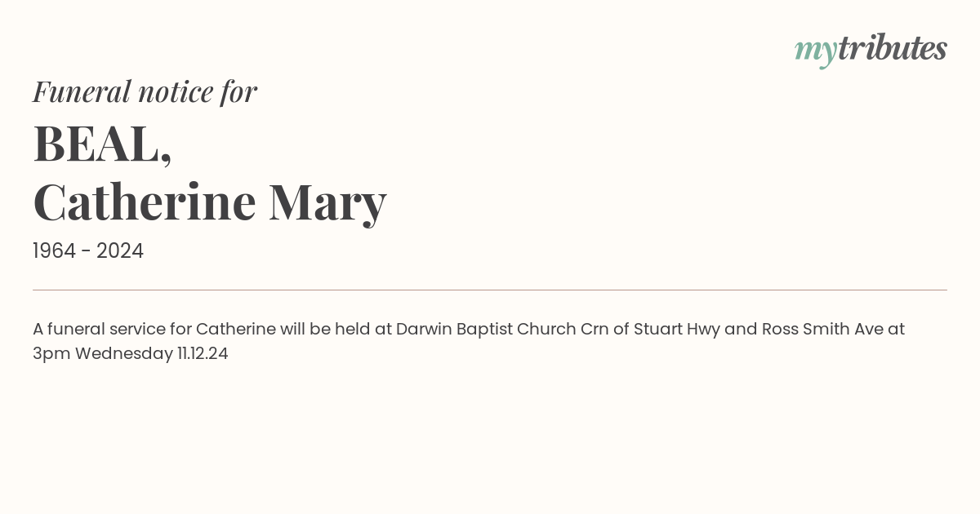Click the word "Crn" before the street names
The image size is (980, 514).
pos(594,329)
